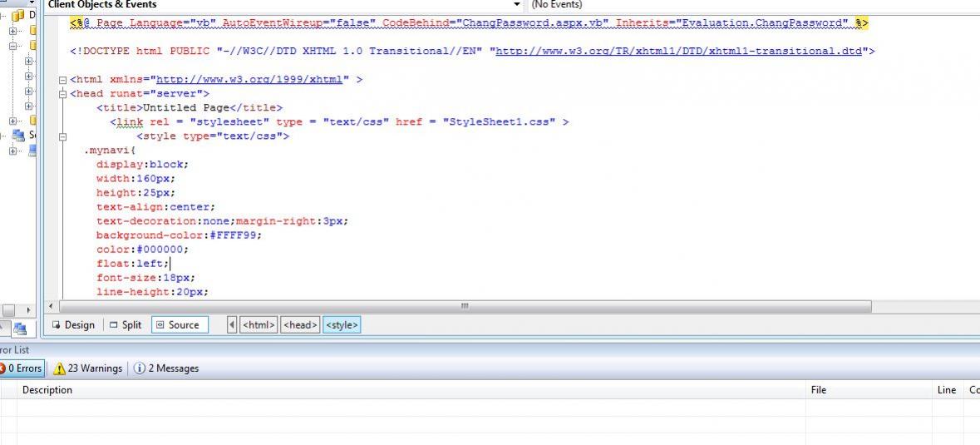
Task: Collapse the <style> code outline region
Action: [62, 136]
